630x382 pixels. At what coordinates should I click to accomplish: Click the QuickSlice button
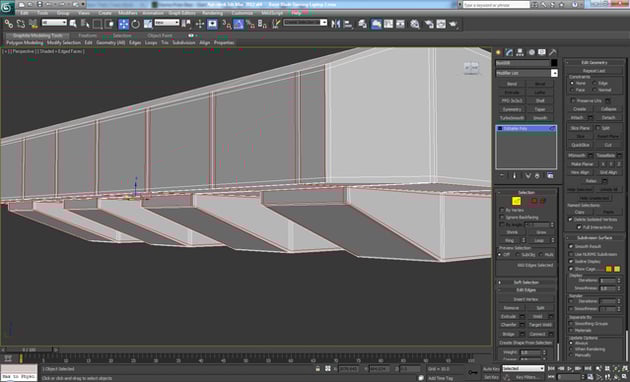click(x=580, y=145)
